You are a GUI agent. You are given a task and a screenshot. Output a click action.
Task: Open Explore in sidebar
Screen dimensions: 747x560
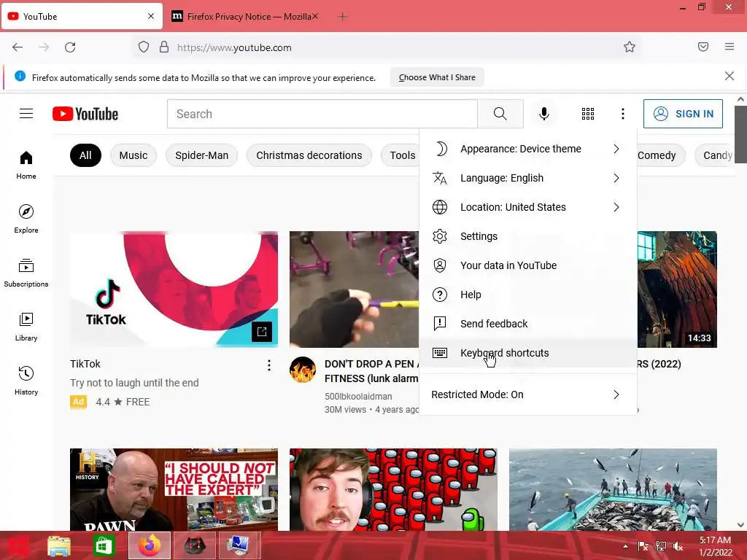point(26,219)
